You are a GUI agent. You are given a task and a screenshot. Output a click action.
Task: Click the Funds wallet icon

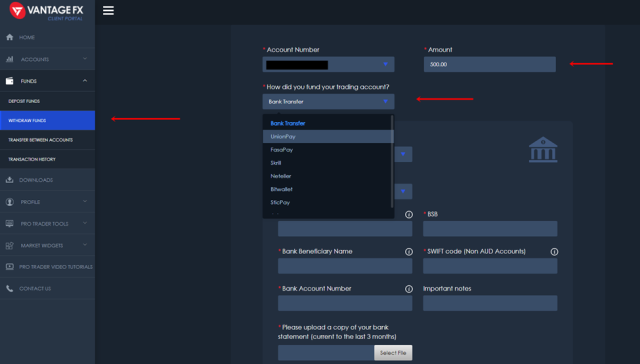coord(10,81)
